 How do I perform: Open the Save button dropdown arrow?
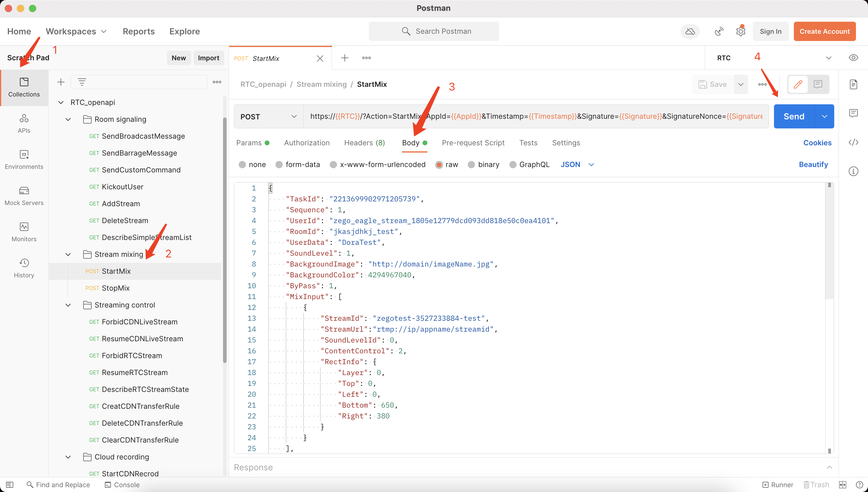pos(740,84)
